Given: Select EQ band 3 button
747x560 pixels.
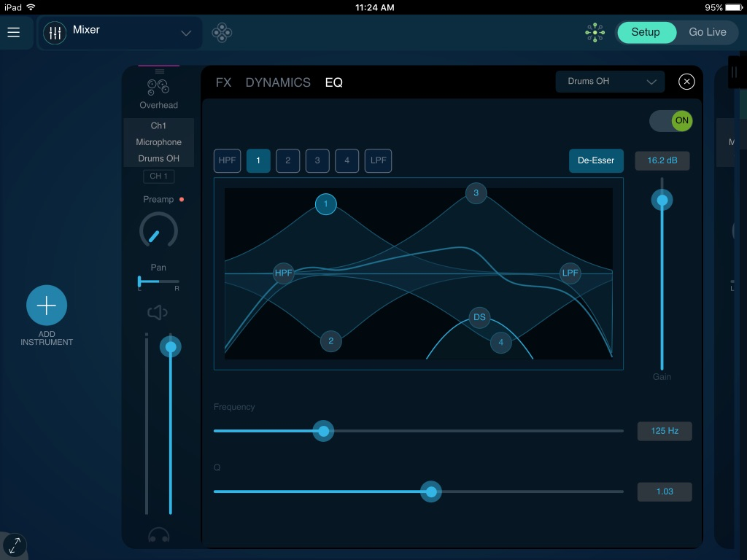Looking at the screenshot, I should pyautogui.click(x=317, y=160).
